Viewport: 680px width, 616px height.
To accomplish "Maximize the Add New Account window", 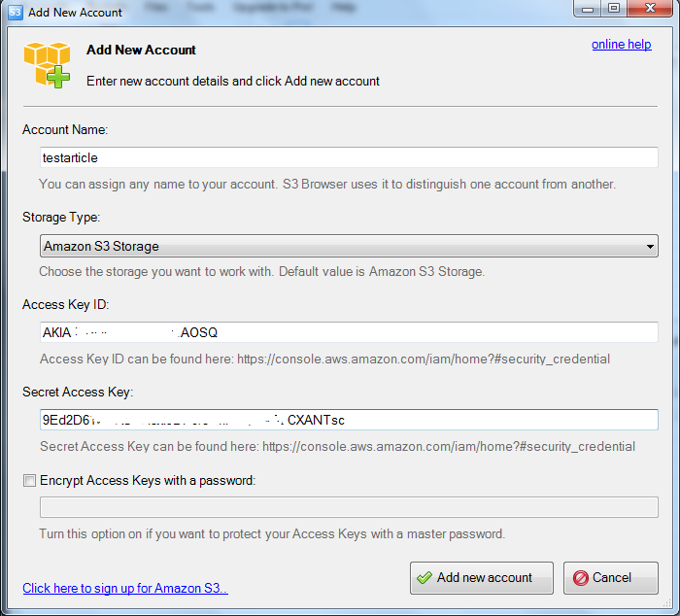I will click(614, 9).
